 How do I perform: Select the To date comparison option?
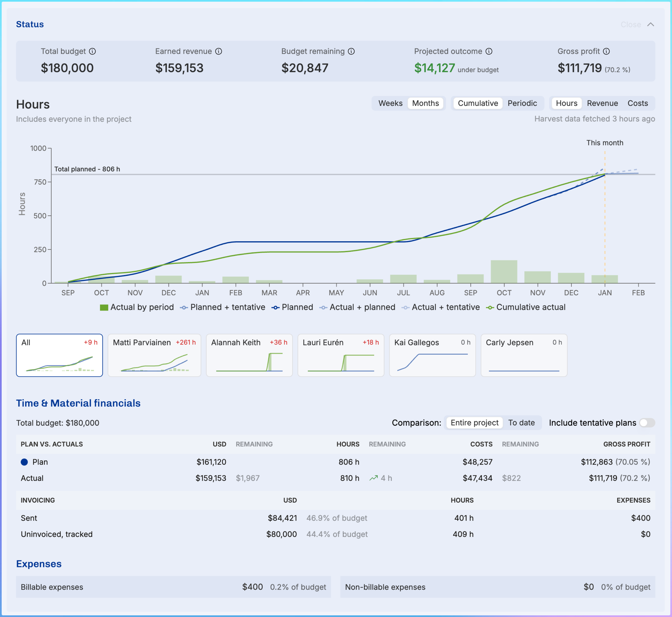(521, 423)
